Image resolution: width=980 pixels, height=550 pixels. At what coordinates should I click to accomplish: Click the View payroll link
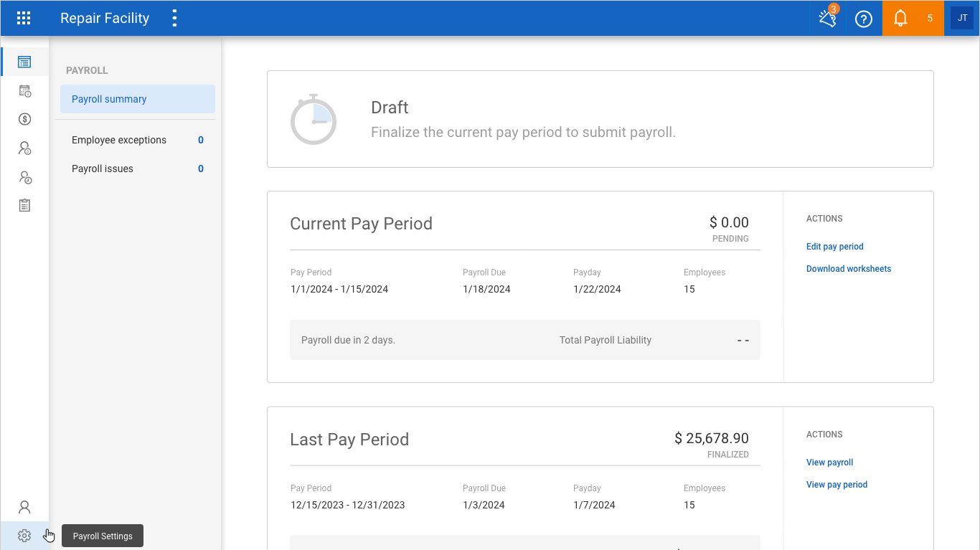tap(829, 463)
